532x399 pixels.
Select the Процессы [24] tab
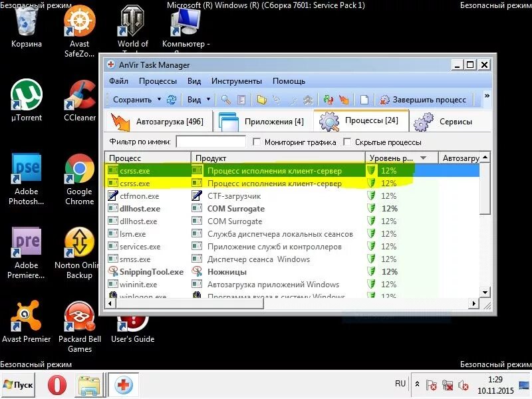361,120
